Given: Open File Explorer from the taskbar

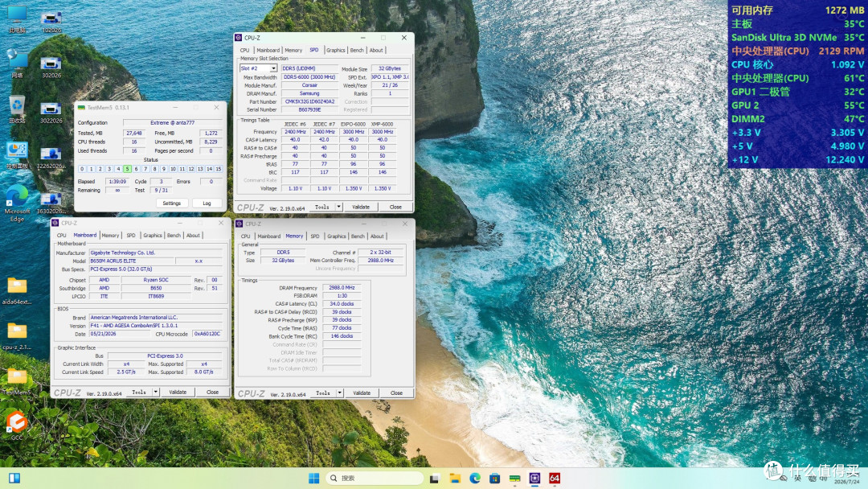Looking at the screenshot, I should click(455, 478).
